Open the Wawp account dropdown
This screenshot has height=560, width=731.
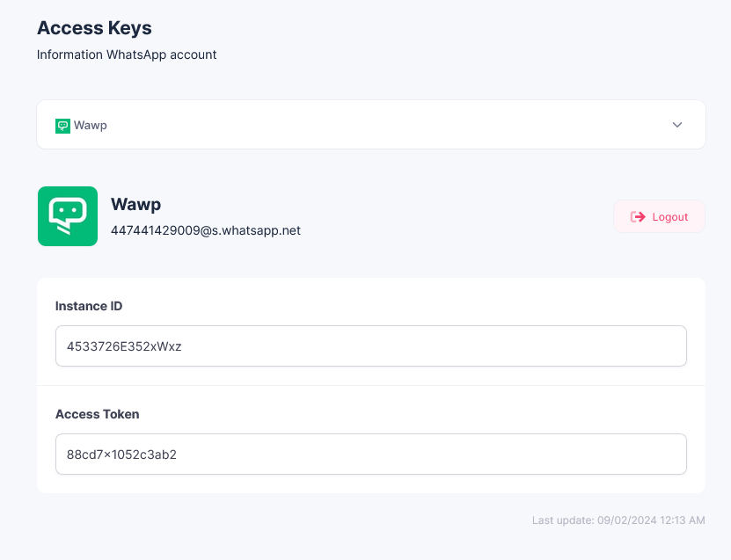(370, 125)
